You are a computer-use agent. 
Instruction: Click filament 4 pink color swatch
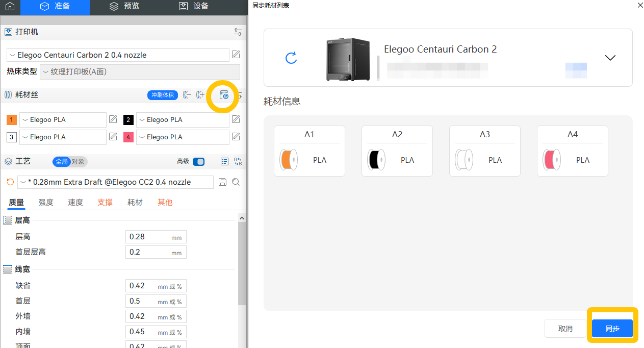(128, 137)
